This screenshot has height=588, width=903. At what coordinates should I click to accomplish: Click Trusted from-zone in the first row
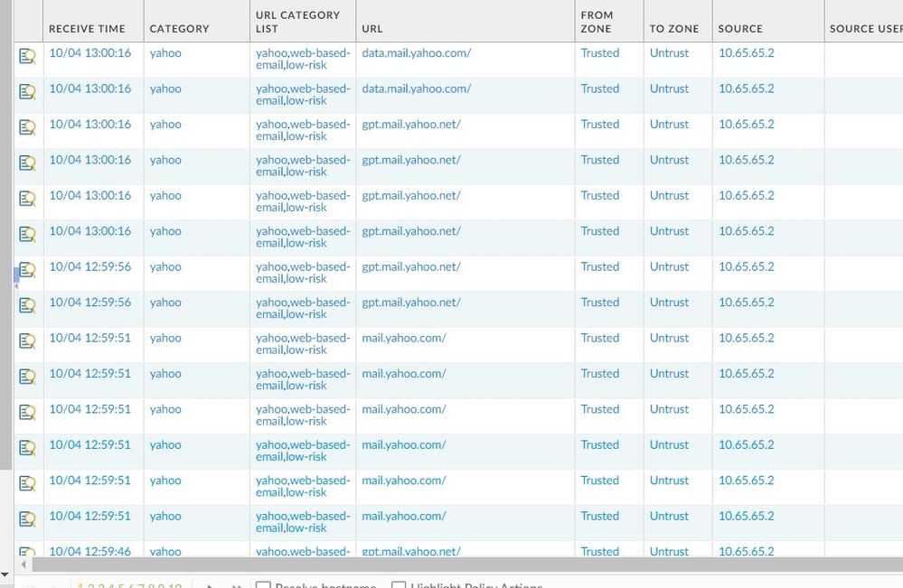click(x=599, y=53)
